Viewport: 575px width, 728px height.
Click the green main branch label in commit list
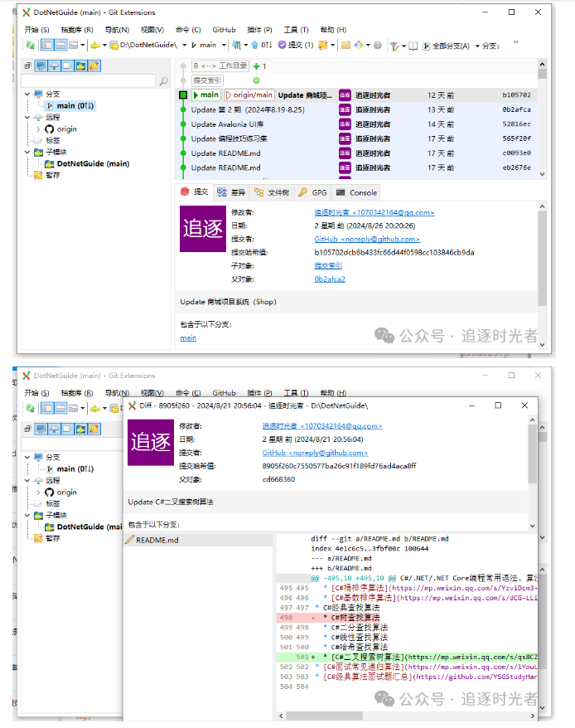(x=205, y=95)
